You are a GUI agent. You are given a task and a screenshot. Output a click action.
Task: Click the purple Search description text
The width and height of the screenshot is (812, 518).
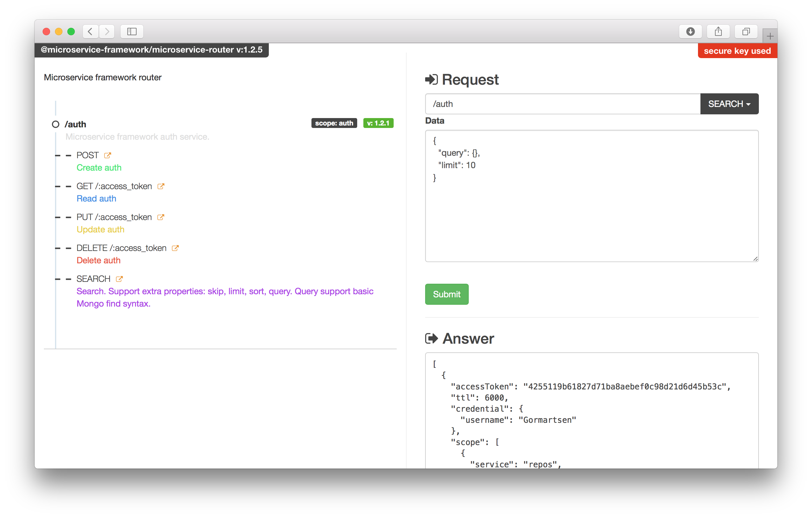pos(225,297)
